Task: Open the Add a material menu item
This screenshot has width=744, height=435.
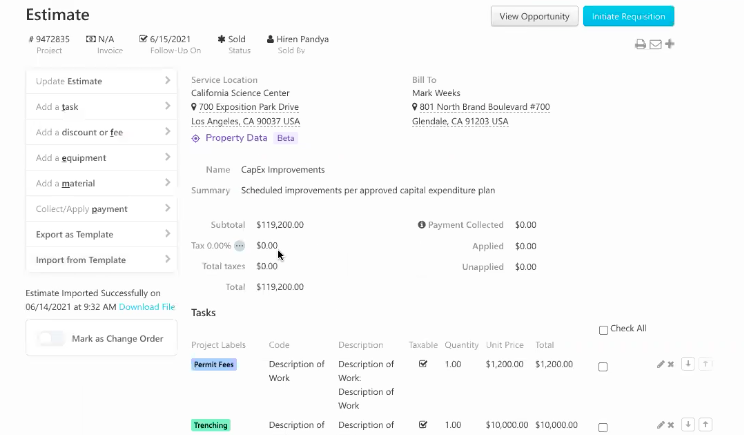Action: pos(102,184)
